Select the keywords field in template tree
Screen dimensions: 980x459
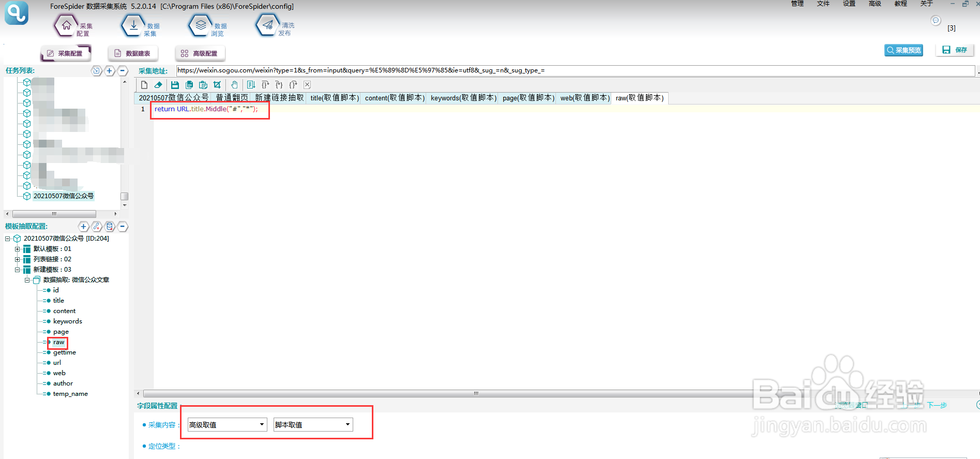67,321
